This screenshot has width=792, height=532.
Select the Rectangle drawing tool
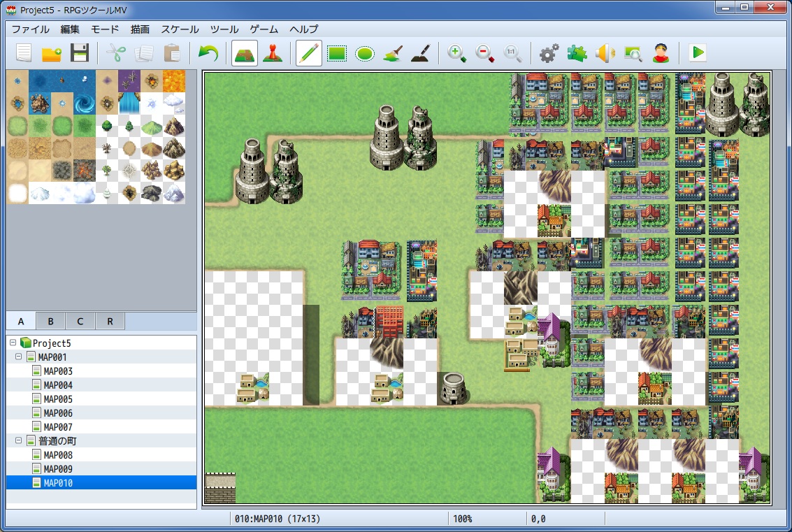[x=337, y=52]
